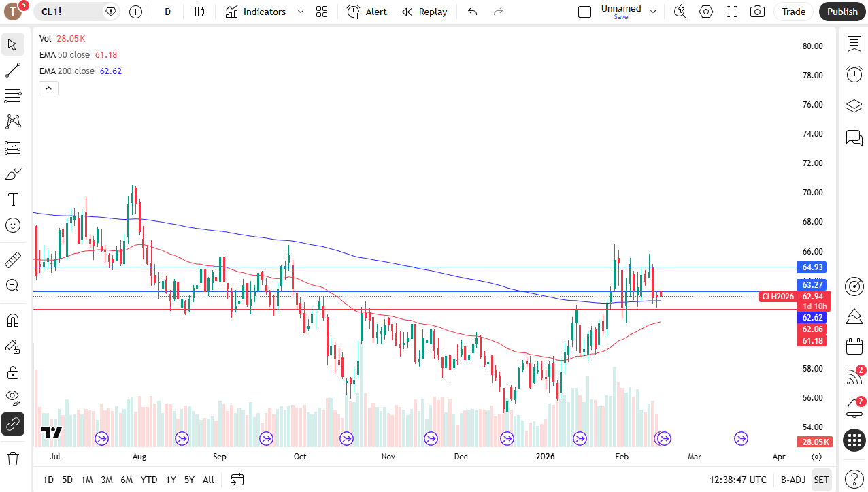Select the ruler measure tool
Image resolution: width=868 pixels, height=492 pixels.
click(x=12, y=259)
